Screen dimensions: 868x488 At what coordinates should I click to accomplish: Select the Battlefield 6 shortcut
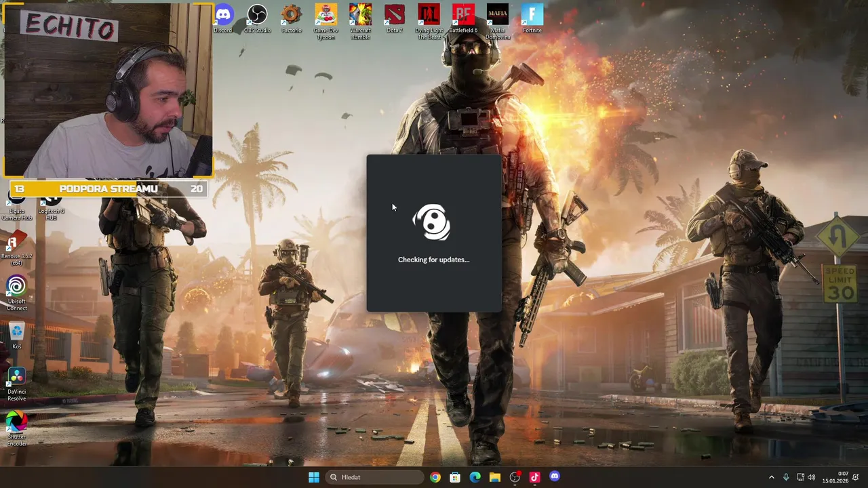pyautogui.click(x=463, y=18)
